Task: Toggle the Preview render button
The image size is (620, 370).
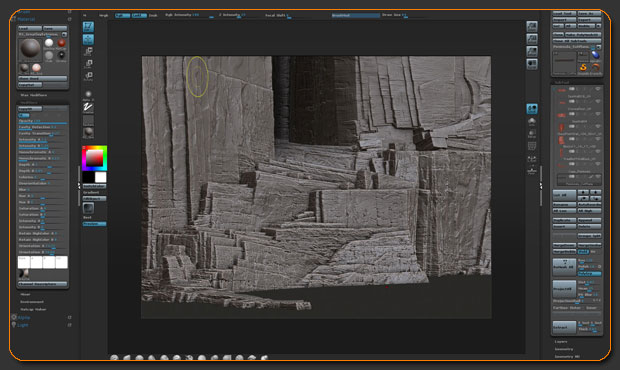Action: point(95,224)
